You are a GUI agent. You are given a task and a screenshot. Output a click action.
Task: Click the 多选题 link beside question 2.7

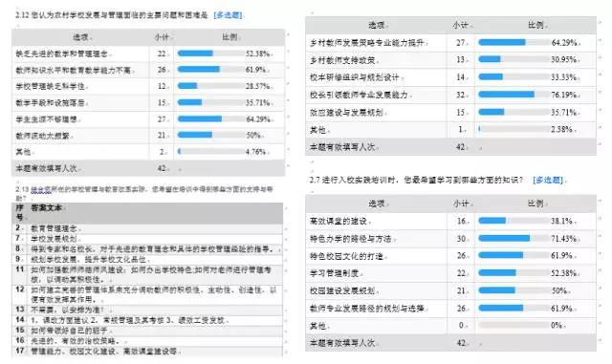click(548, 180)
